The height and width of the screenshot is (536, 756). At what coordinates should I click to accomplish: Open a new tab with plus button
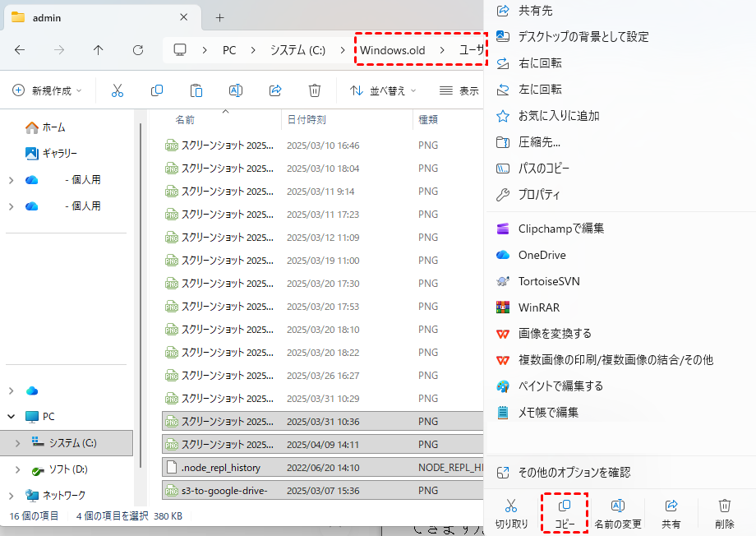(x=219, y=17)
